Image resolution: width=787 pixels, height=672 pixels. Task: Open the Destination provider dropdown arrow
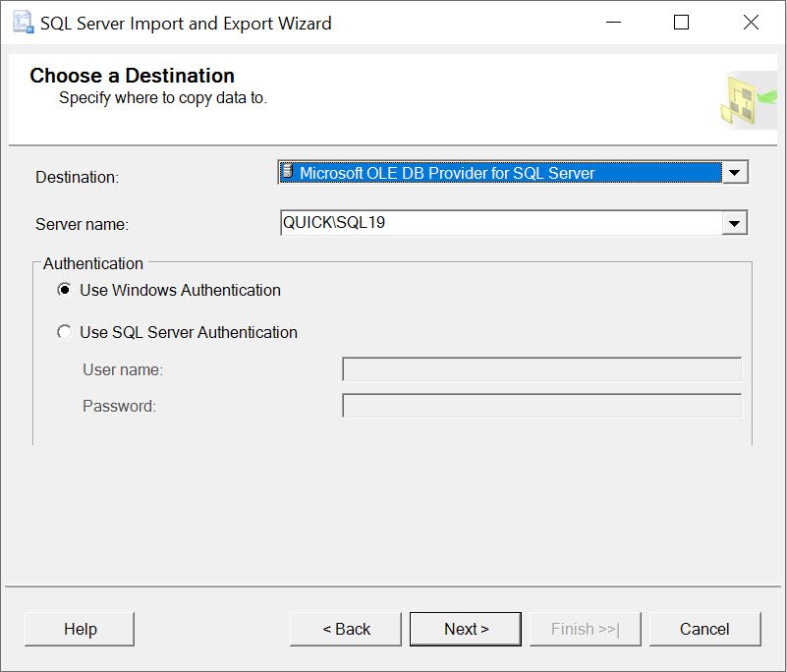735,173
